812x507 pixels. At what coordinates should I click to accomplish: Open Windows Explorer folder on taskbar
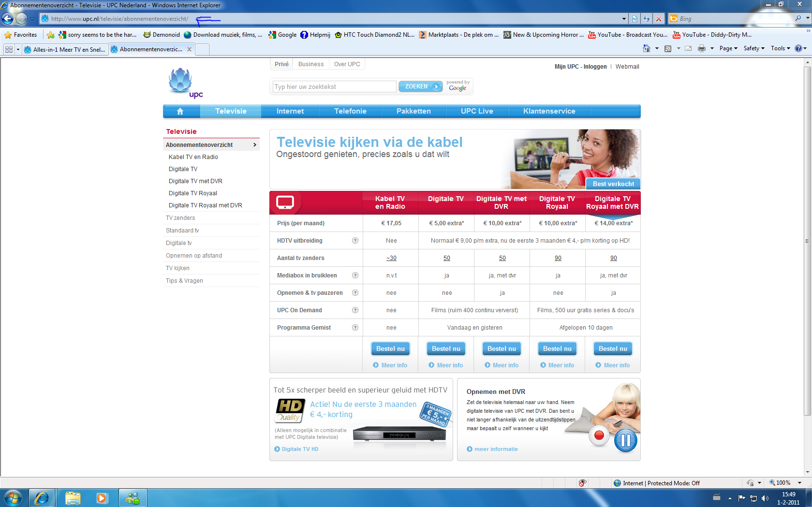73,498
